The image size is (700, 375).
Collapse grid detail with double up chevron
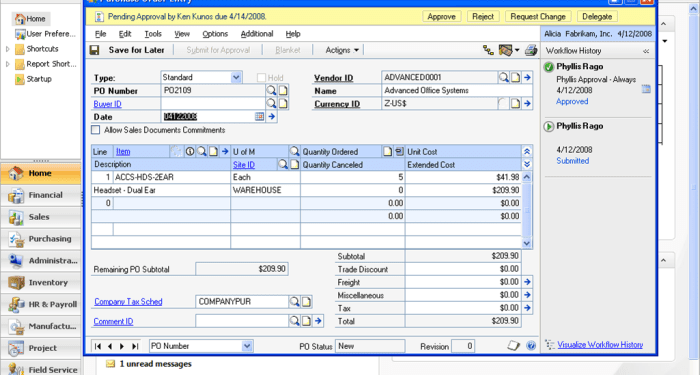pyautogui.click(x=527, y=151)
